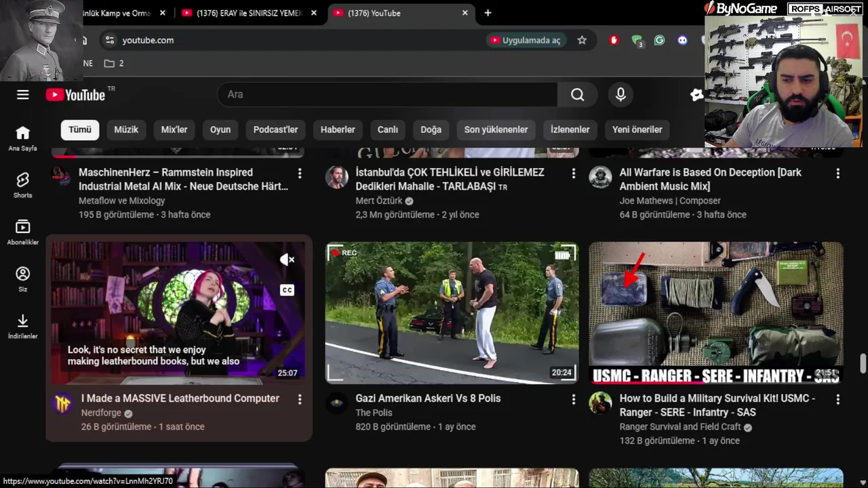Screen dimensions: 868x488
Task: Click the green shield extension icon
Action: (x=637, y=41)
